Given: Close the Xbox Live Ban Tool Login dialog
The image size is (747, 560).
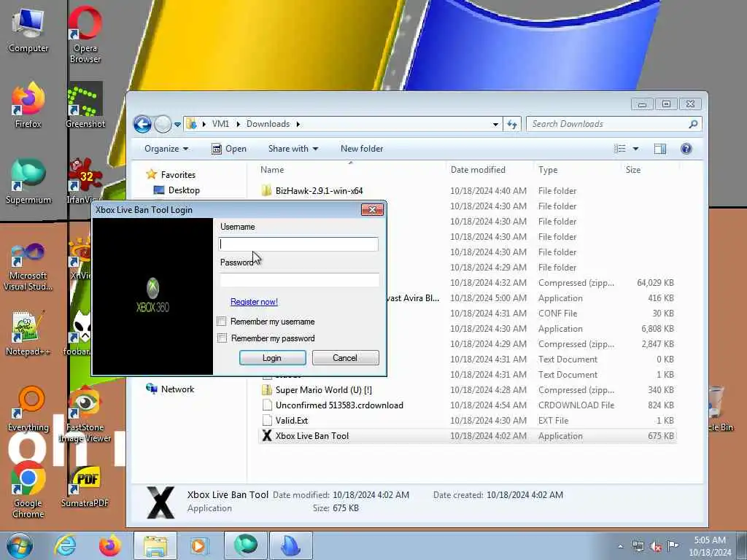Looking at the screenshot, I should 372,209.
